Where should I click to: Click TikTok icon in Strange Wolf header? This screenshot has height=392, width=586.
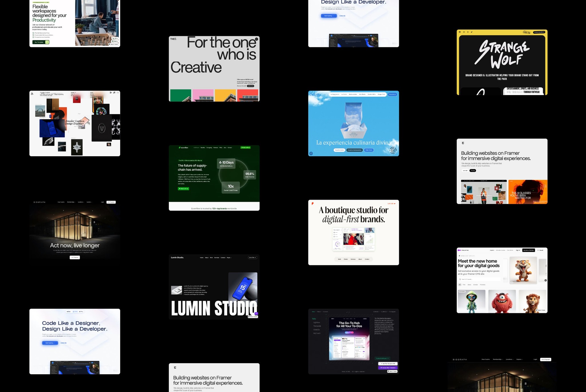(x=472, y=32)
